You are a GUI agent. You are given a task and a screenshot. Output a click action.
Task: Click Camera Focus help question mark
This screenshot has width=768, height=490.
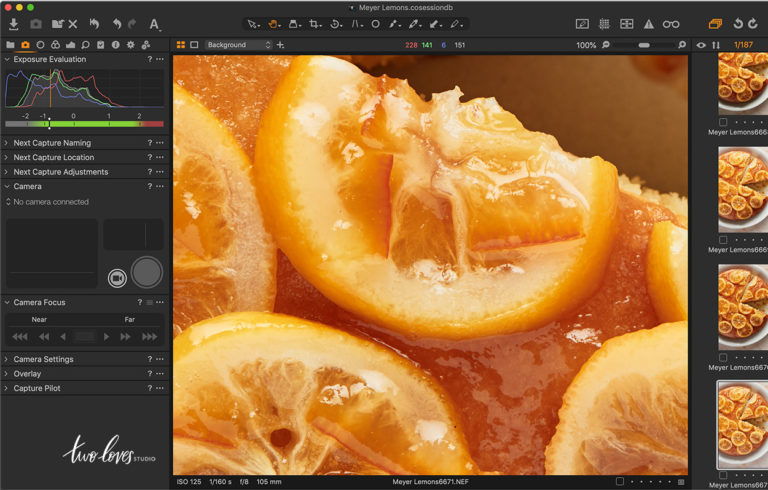click(140, 302)
